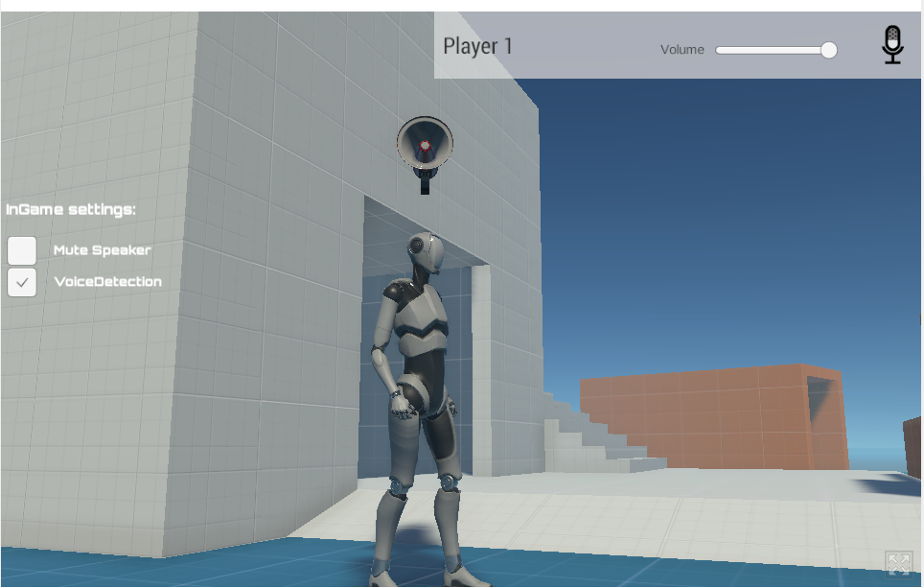Click the fullscreen expand icon

(899, 564)
